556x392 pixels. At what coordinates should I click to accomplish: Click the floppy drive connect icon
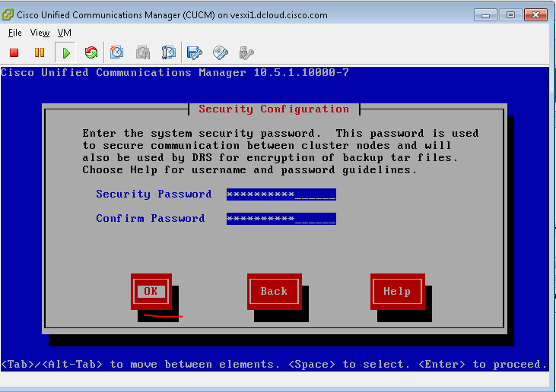point(194,52)
